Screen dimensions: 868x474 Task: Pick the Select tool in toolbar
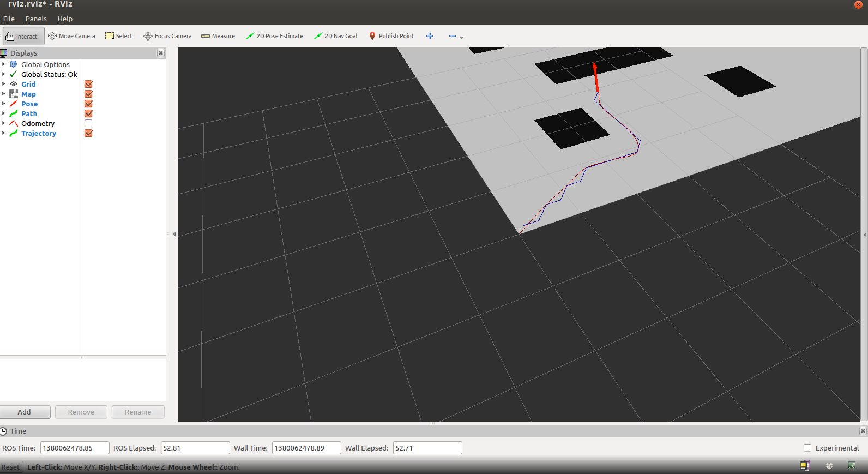pos(119,36)
